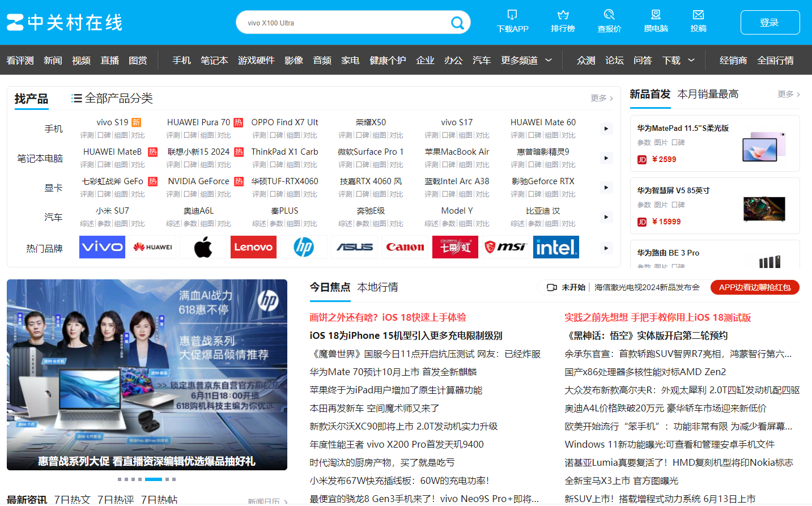Viewport: 812px width, 506px height.
Task: Open article 《黑神话：悟空》实体版开启第二轮预约
Action: [646, 335]
